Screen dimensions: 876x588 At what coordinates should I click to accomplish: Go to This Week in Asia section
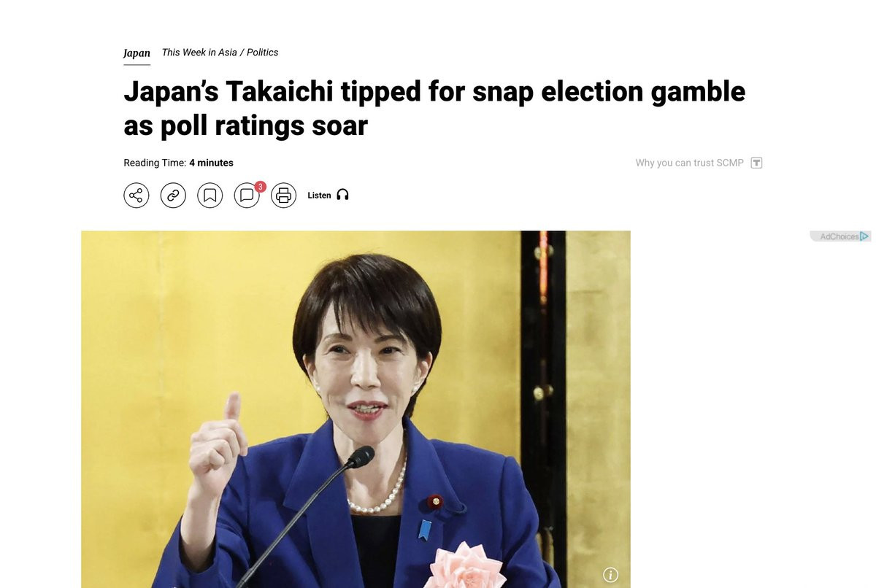tap(199, 53)
